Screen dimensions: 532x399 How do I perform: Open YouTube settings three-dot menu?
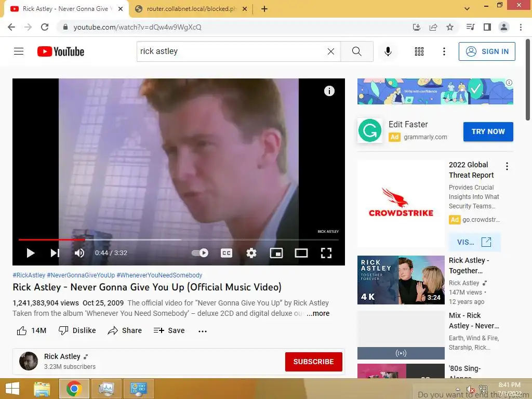pyautogui.click(x=444, y=51)
